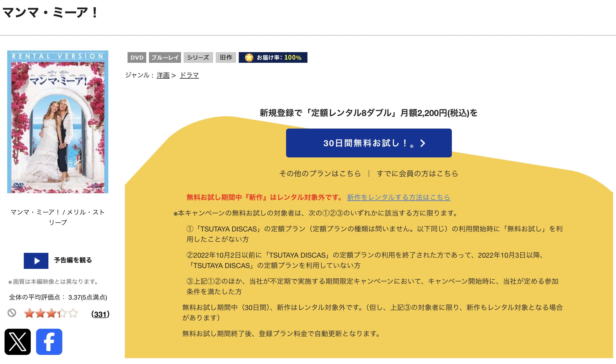Image resolution: width=616 pixels, height=364 pixels.
Task: Start the 30日間無料お試し trial button
Action: tap(369, 143)
